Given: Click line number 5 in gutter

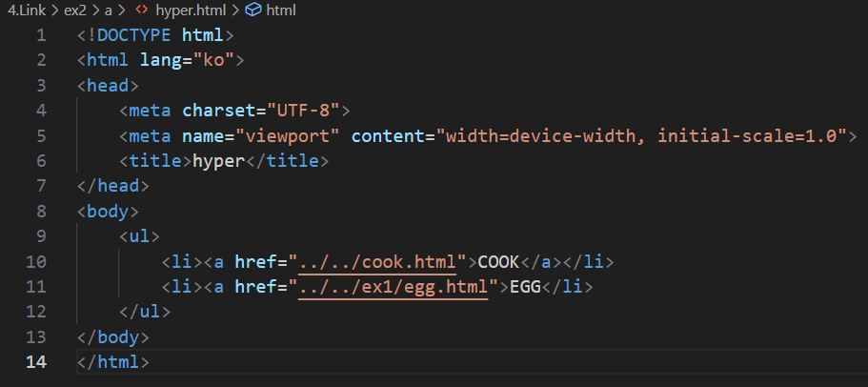Looking at the screenshot, I should (42, 135).
